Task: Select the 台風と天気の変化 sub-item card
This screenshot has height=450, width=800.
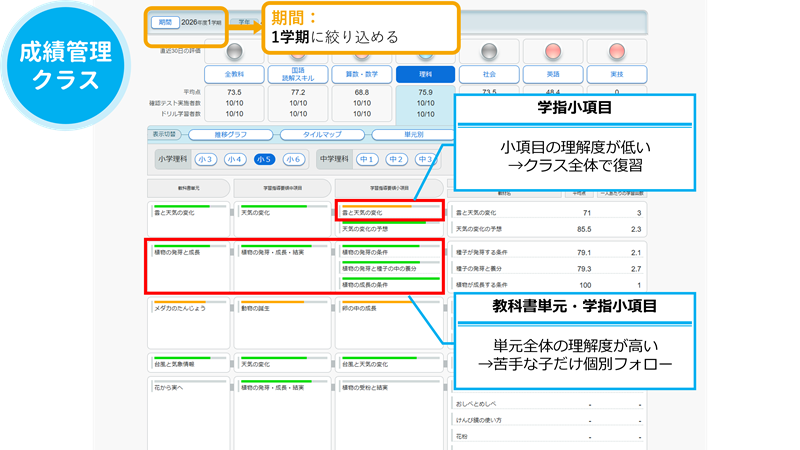Action: (389, 363)
